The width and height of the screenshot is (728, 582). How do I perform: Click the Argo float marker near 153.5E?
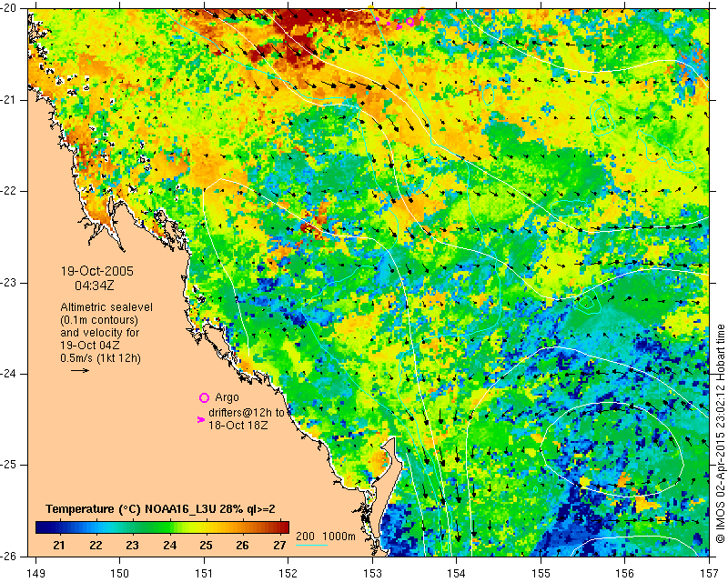(x=410, y=21)
